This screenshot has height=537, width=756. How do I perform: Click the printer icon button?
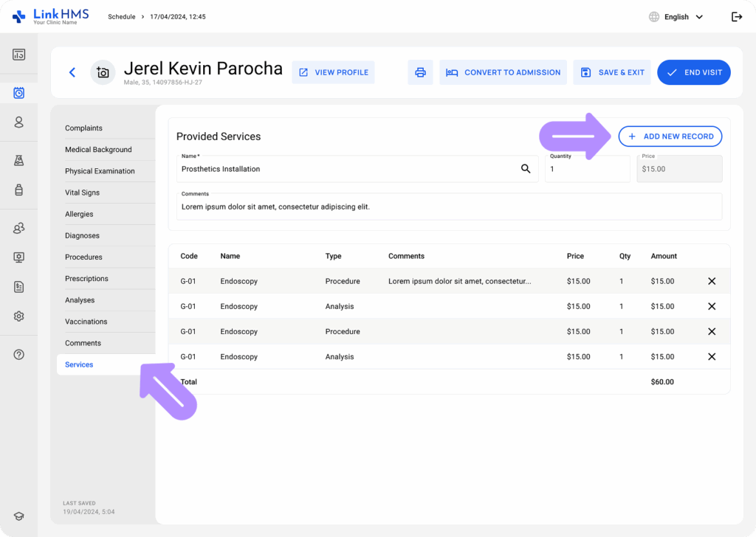pos(420,72)
